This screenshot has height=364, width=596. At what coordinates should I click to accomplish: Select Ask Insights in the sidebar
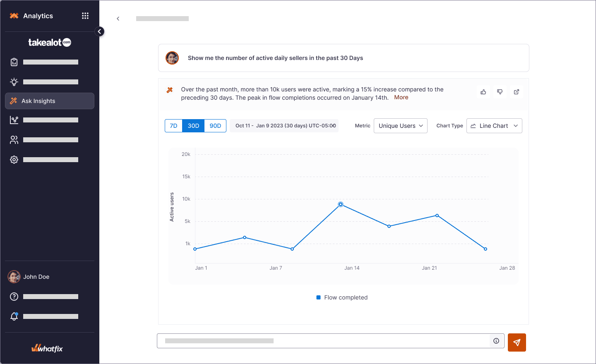(x=50, y=101)
